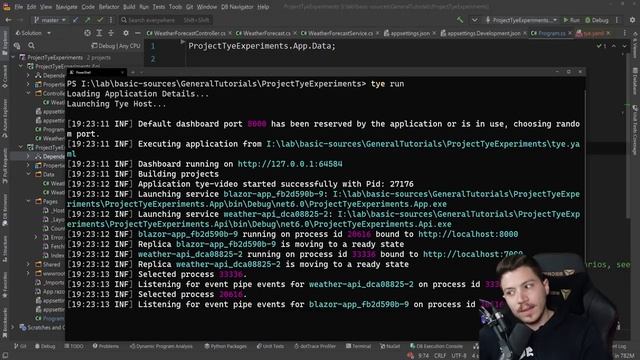Open the Unit Tests tool window
The height and width of the screenshot is (360, 640).
pyautogui.click(x=270, y=346)
